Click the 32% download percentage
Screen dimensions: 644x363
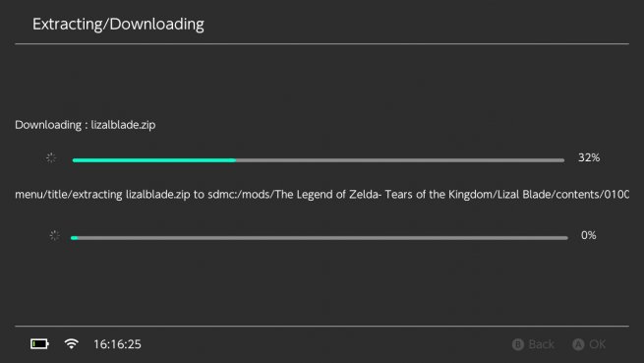(x=589, y=157)
